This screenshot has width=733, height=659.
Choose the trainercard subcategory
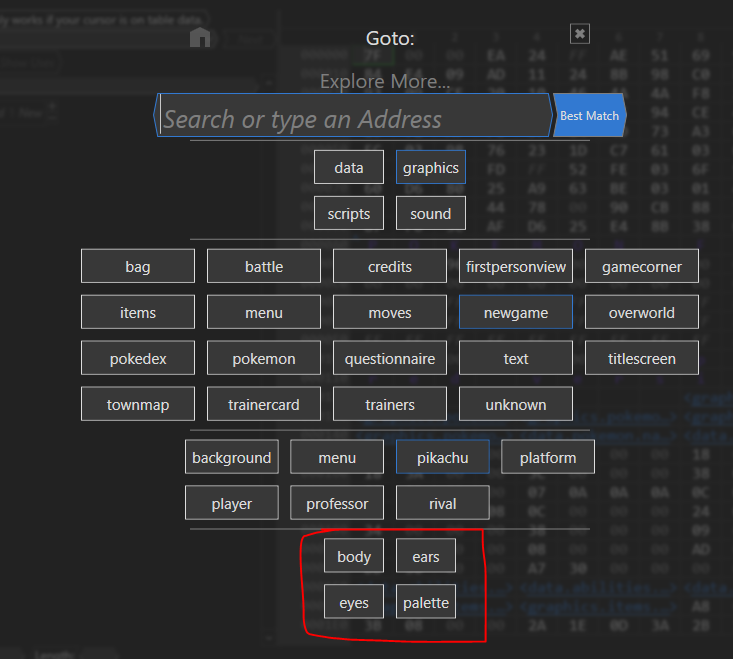(264, 404)
